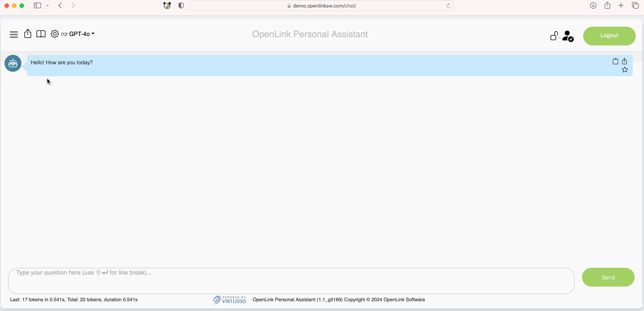Click the dog-face extension icon in Safari toolbar
This screenshot has width=644, height=311.
pyautogui.click(x=167, y=6)
